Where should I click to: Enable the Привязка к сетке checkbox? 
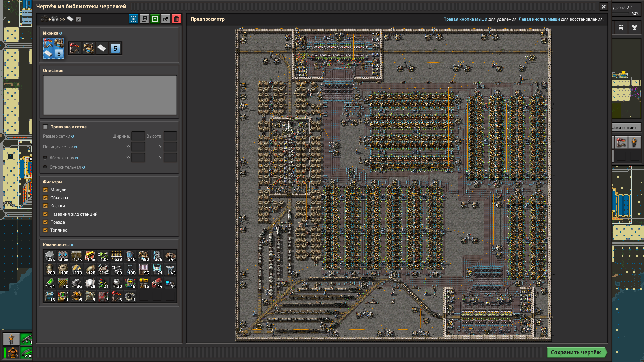point(45,127)
